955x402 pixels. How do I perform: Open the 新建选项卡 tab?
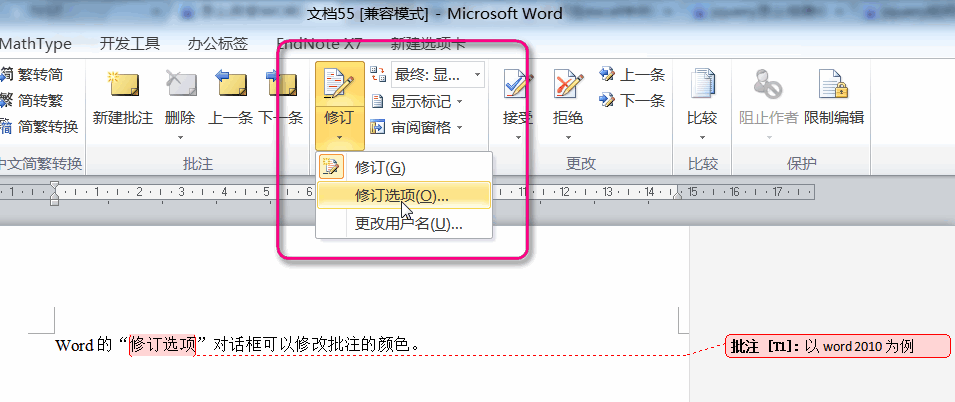click(428, 43)
